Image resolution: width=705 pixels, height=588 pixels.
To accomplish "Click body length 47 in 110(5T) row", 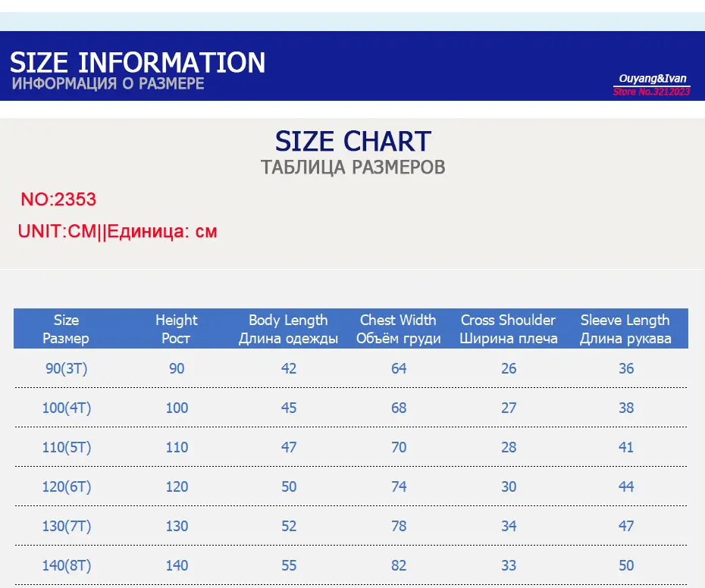I will click(289, 447).
